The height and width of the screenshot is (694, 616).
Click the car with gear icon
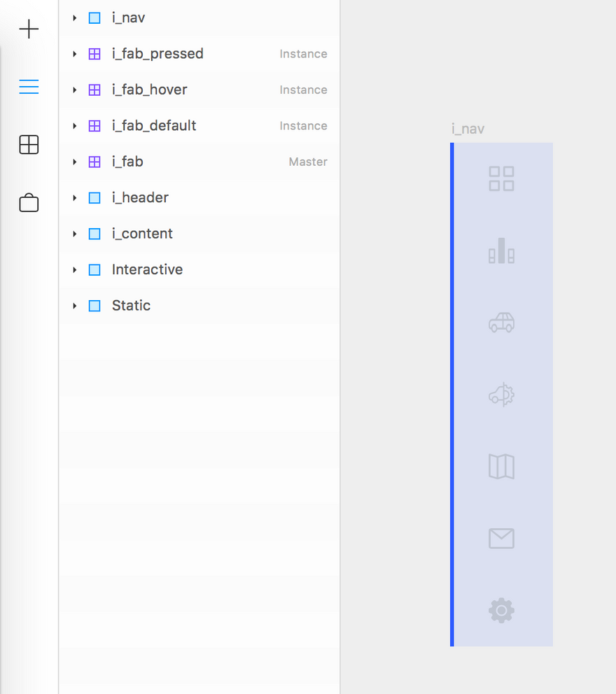coord(501,395)
